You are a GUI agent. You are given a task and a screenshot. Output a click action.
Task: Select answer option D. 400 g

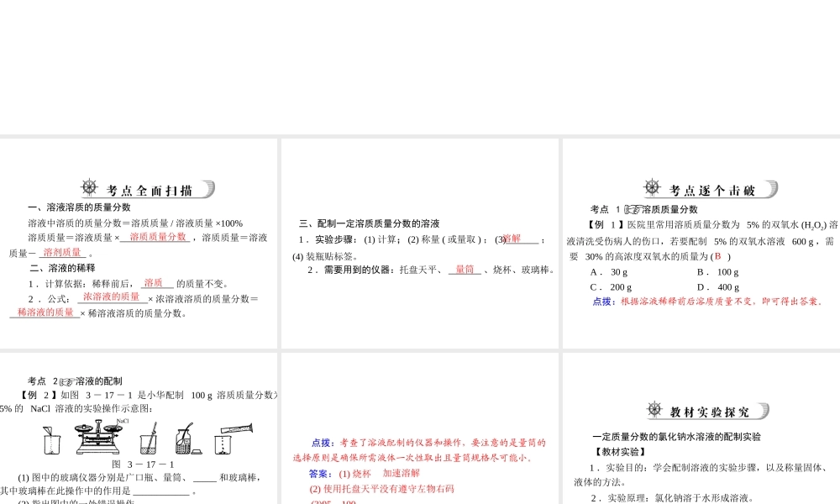click(x=718, y=287)
